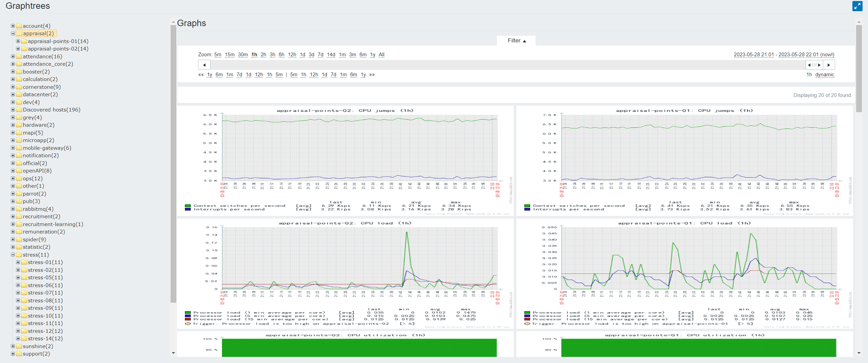Select the All zoom option
The width and height of the screenshot is (868, 363).
(381, 55)
